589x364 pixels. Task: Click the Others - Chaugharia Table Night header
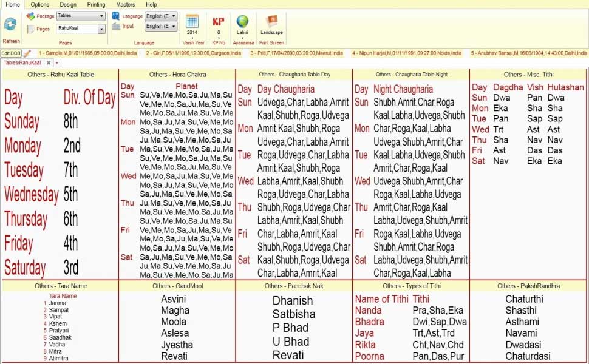[x=411, y=74]
